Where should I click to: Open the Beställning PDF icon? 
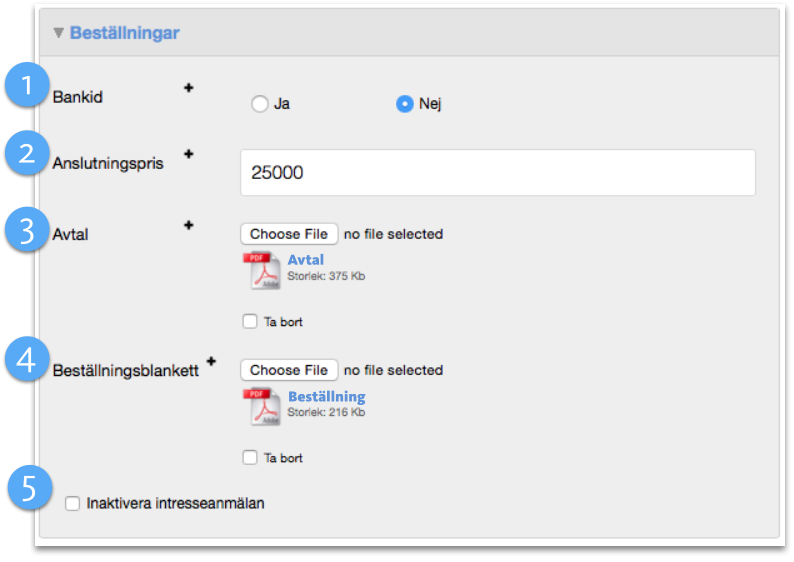coord(262,407)
